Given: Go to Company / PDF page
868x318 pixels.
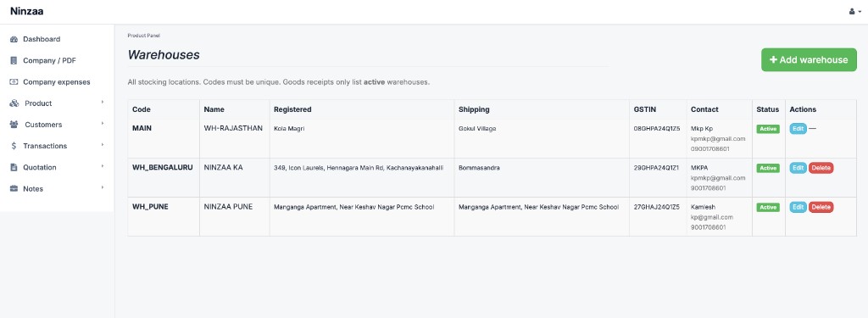Looking at the screenshot, I should tap(49, 61).
